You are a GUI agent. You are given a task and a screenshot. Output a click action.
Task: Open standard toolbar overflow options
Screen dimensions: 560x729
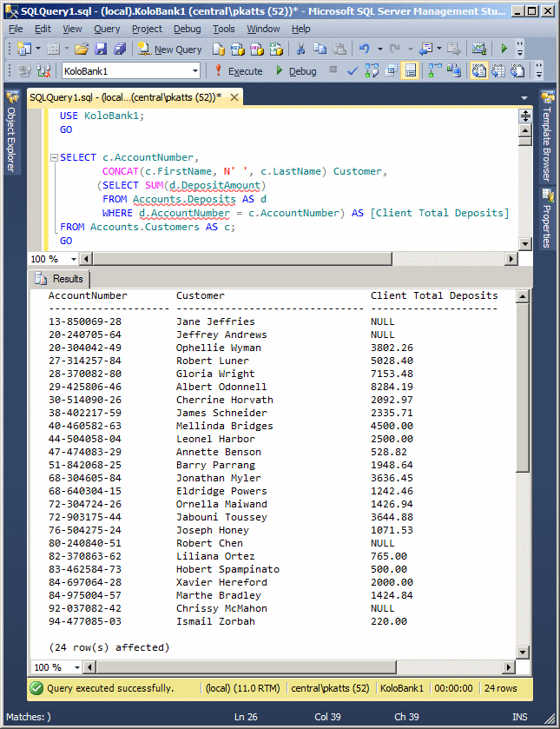[x=520, y=49]
